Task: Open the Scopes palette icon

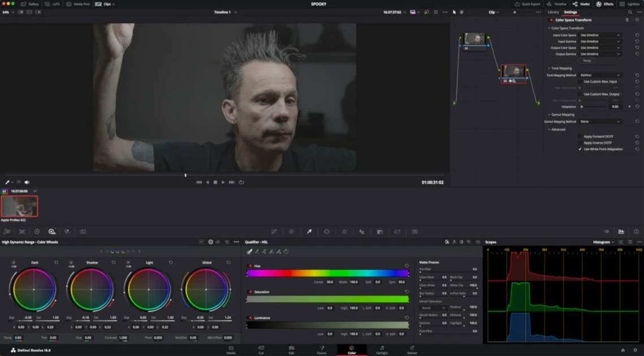Action: click(x=621, y=232)
